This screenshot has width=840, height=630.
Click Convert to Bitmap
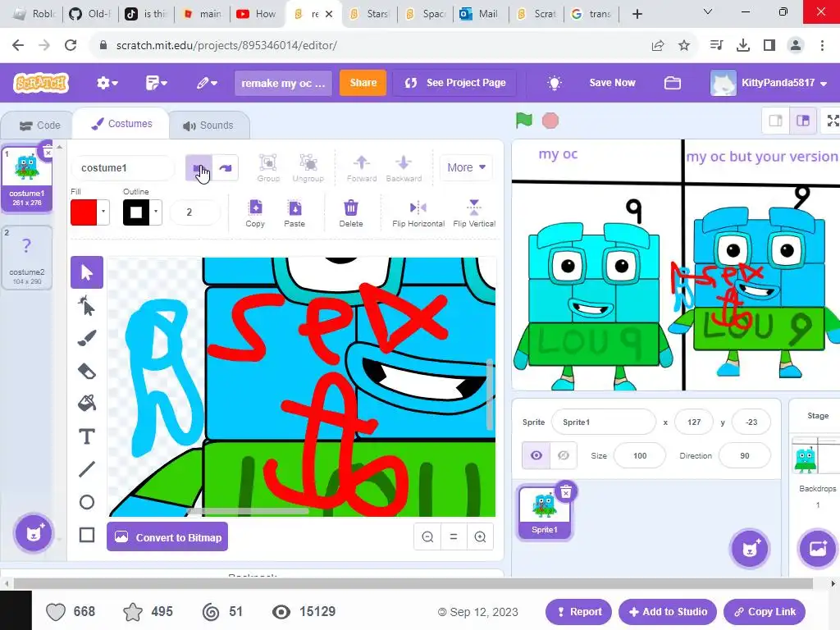(167, 536)
